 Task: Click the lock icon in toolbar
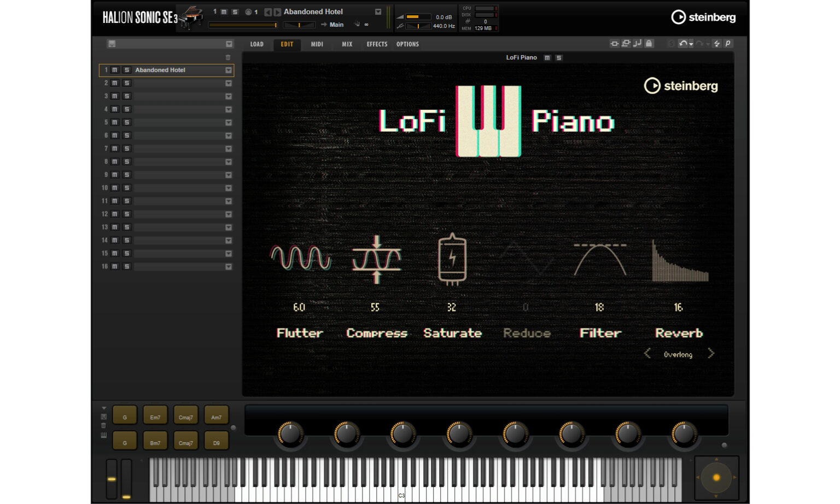(x=649, y=44)
